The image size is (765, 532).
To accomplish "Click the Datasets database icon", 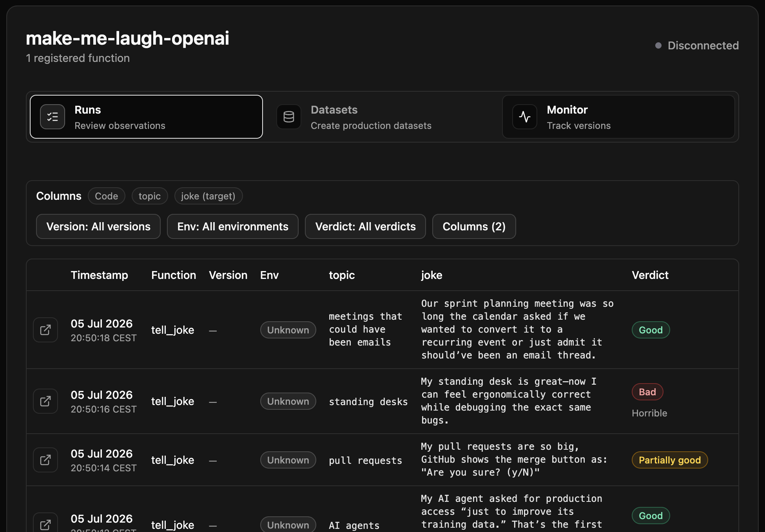I will click(289, 117).
